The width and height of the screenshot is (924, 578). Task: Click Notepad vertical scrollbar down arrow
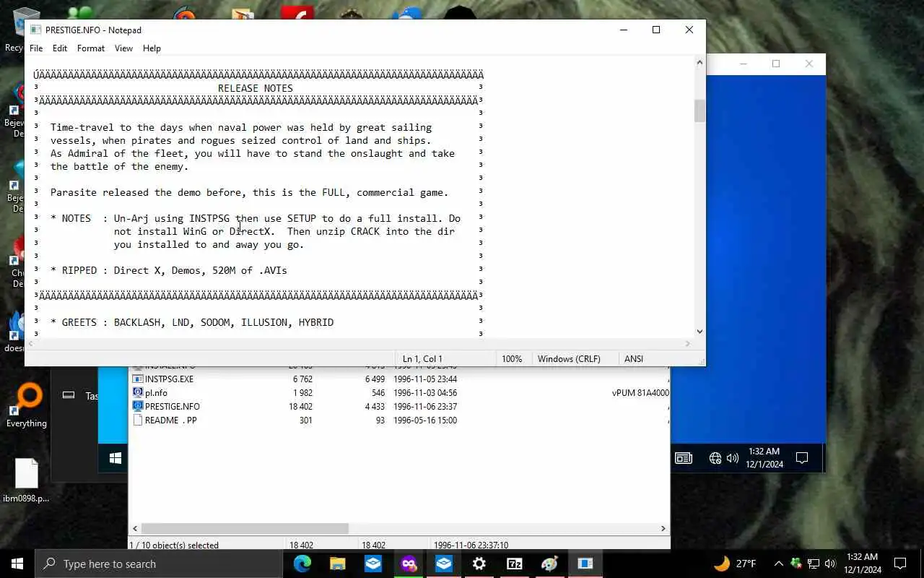click(x=699, y=332)
